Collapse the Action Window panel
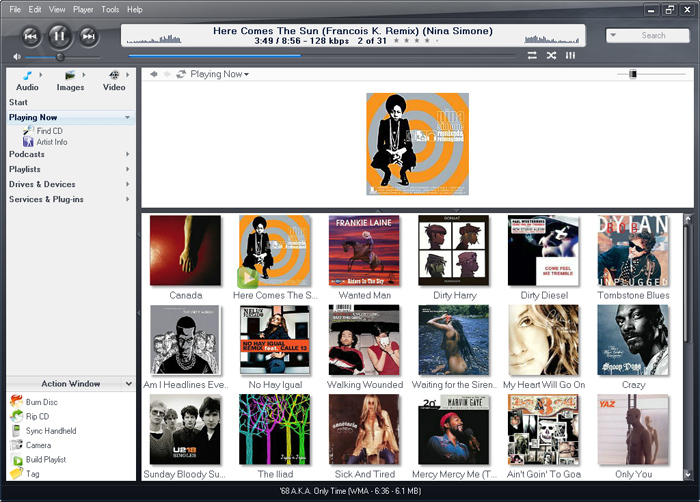The width and height of the screenshot is (700, 502). tap(129, 383)
